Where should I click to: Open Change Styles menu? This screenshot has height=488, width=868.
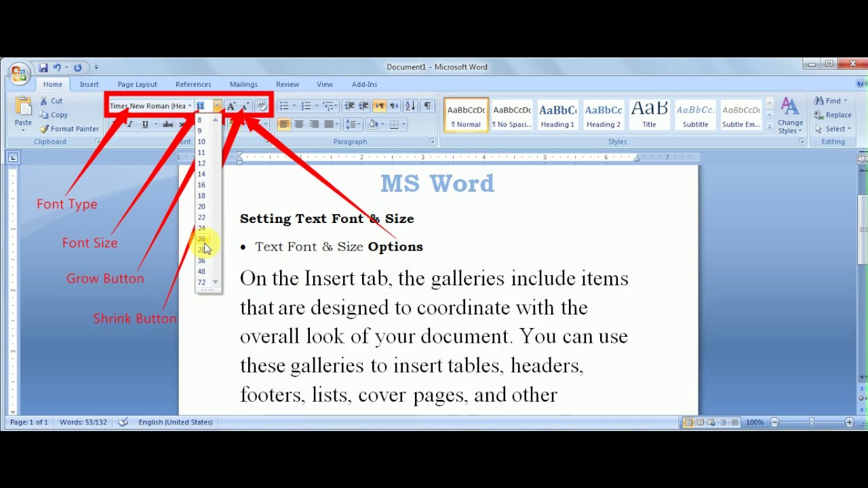(790, 115)
